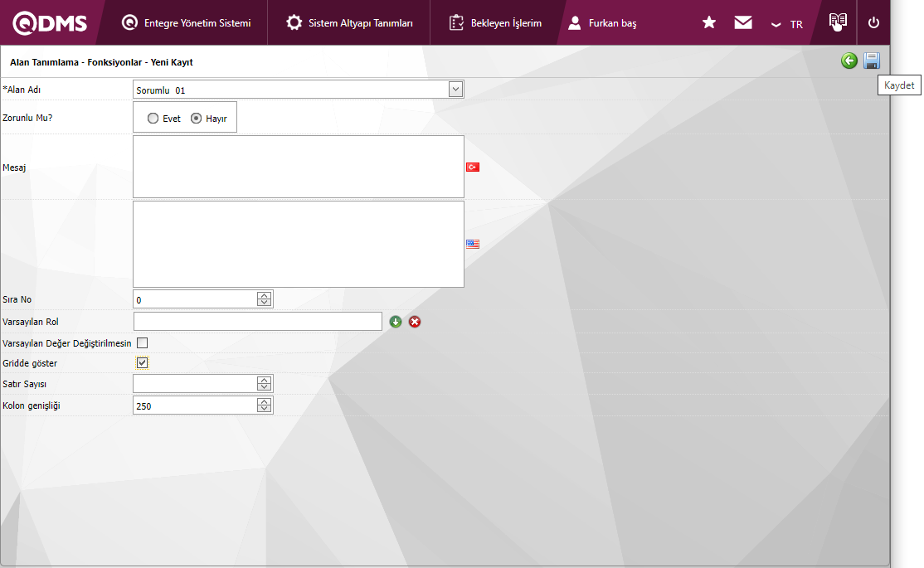
Task: Click the US flag icon
Action: point(473,244)
